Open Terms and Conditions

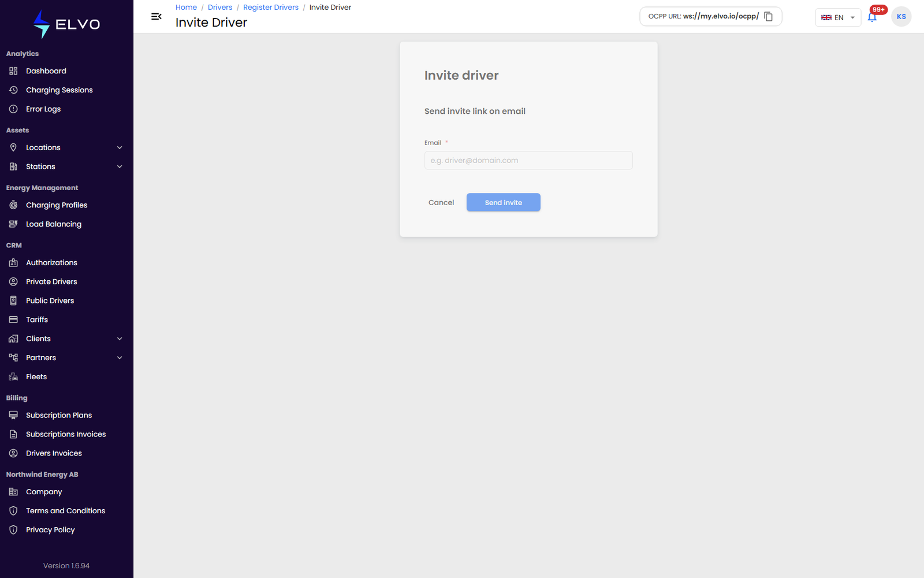[66, 511]
